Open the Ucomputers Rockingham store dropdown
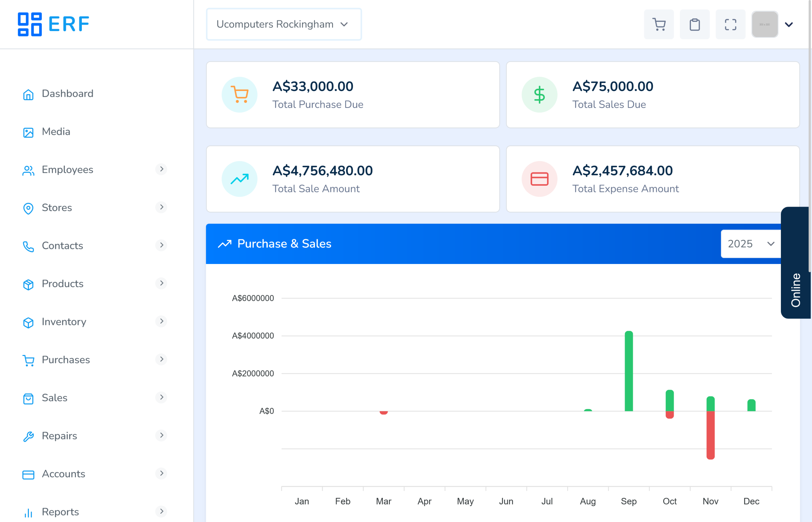Image resolution: width=812 pixels, height=522 pixels. [x=284, y=24]
